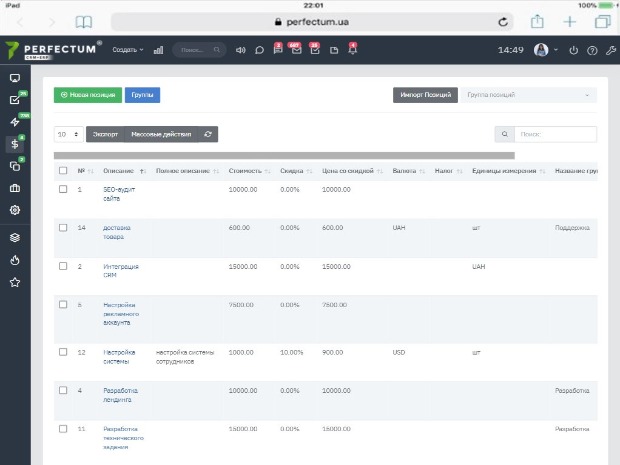The image size is (620, 465).
Task: Click the green Новая позиция button
Action: pos(88,95)
